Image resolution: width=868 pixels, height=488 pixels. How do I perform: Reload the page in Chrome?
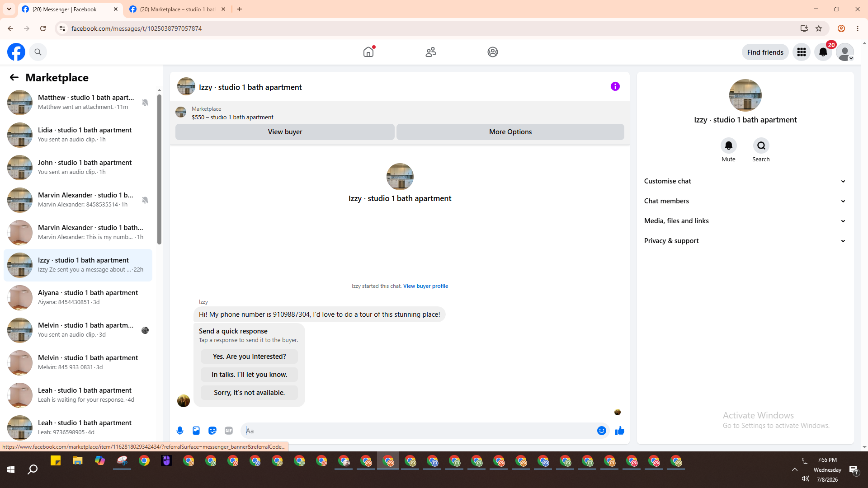point(43,28)
